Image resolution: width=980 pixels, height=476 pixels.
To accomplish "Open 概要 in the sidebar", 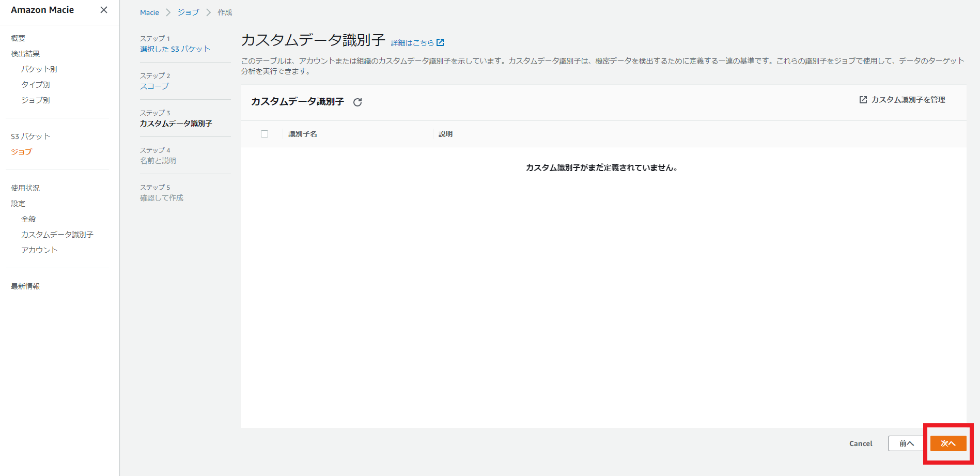I will (x=18, y=38).
